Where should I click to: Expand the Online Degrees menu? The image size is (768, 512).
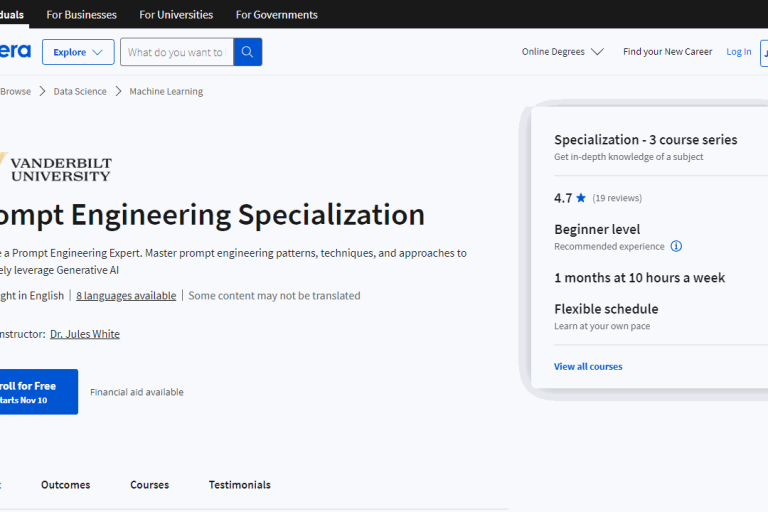562,51
